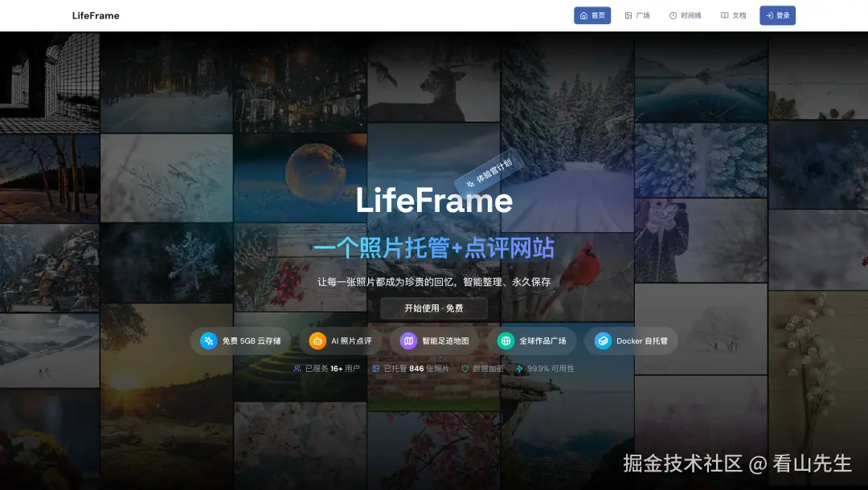This screenshot has width=868, height=490.
Task: Click the green shield 数据加密 icon
Action: point(463,368)
